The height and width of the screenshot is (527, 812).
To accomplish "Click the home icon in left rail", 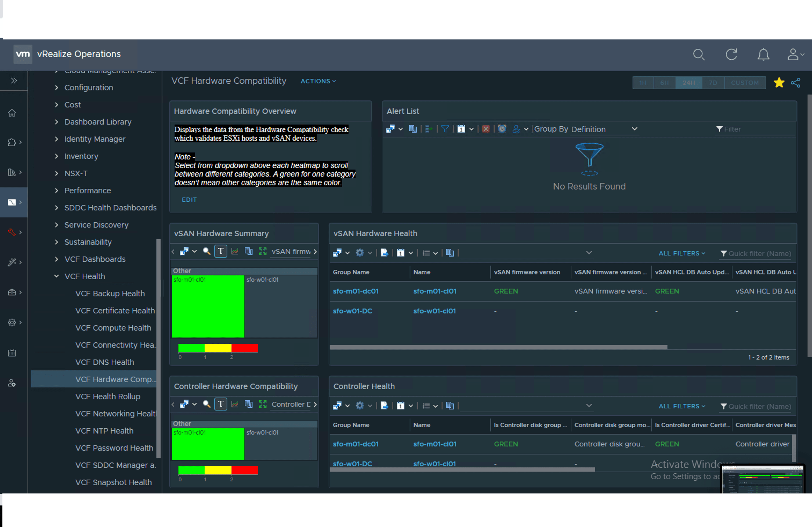I will tap(12, 113).
